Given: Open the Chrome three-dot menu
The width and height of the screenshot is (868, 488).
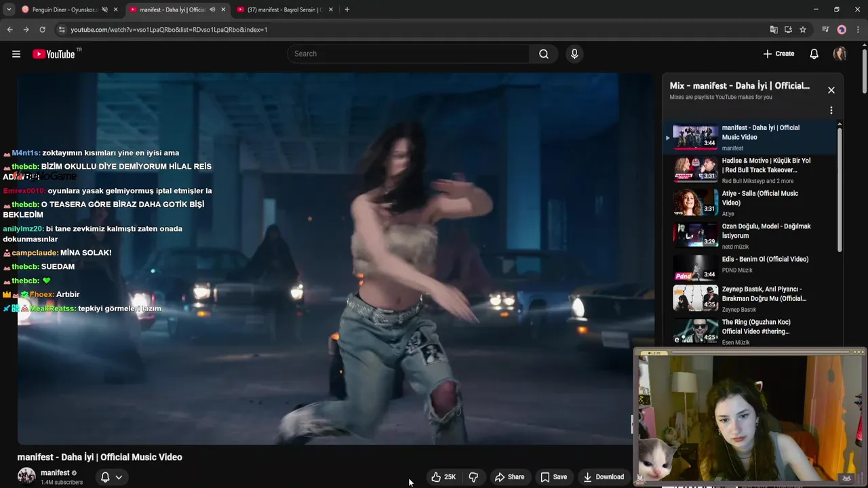Looking at the screenshot, I should tap(858, 30).
